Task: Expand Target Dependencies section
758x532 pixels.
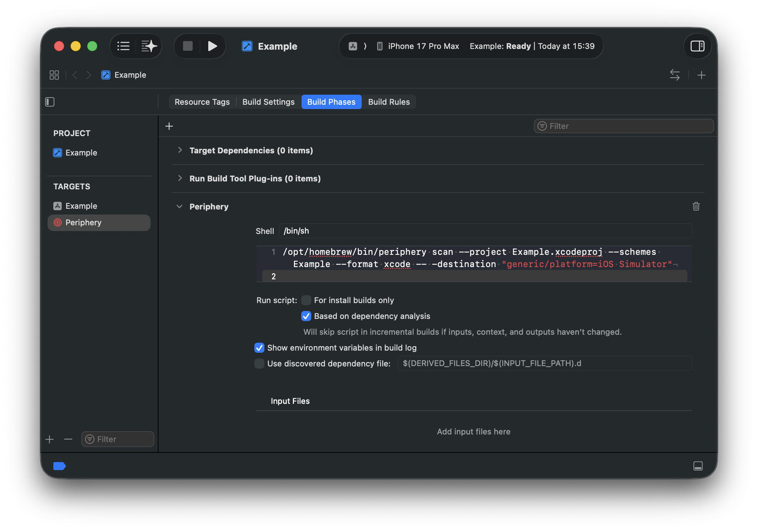Action: point(180,150)
